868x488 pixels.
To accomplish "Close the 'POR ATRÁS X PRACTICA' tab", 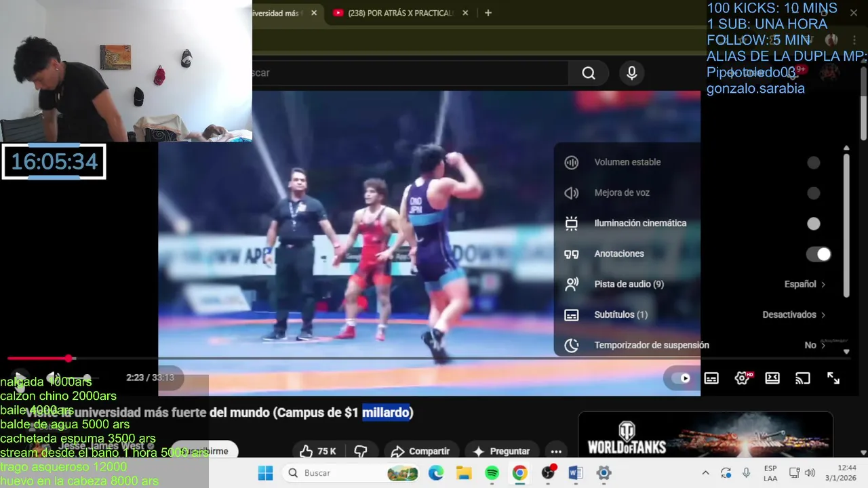I will pyautogui.click(x=465, y=13).
